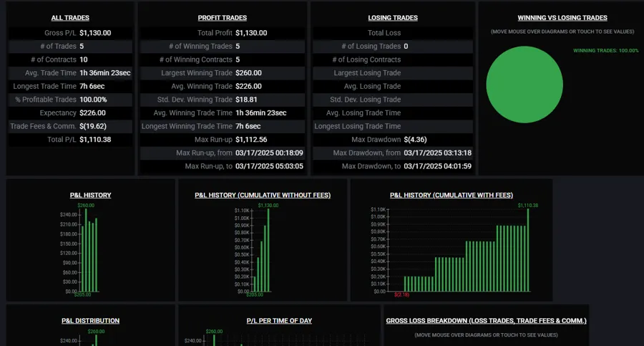Click the Total P/L value $1,110.38

95,140
